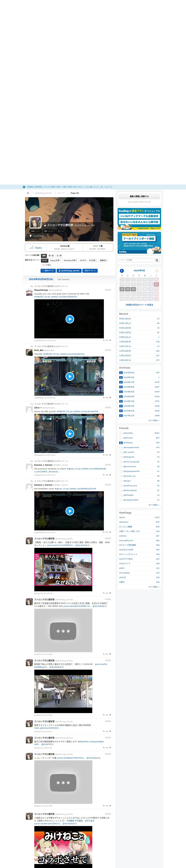Click the アーカイブインポート機能 banner

(139, 243)
